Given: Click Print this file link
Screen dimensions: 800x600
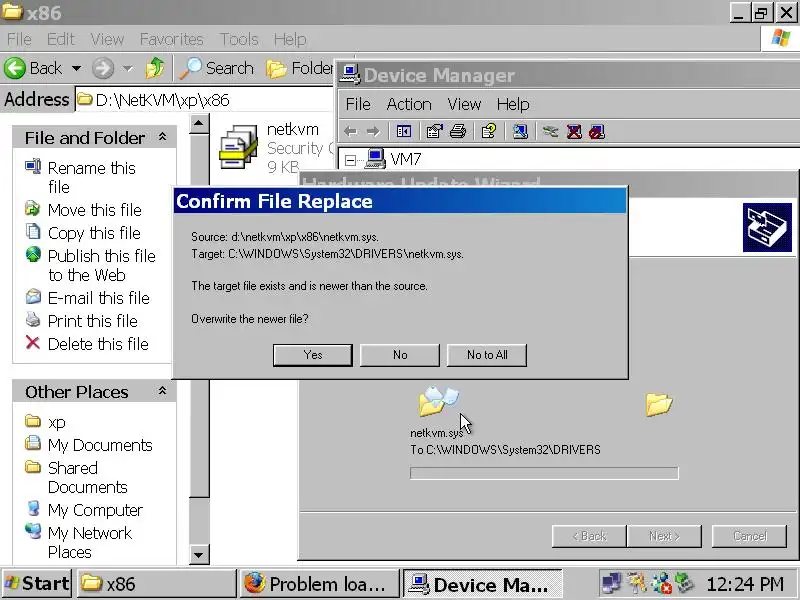Looking at the screenshot, I should [92, 321].
